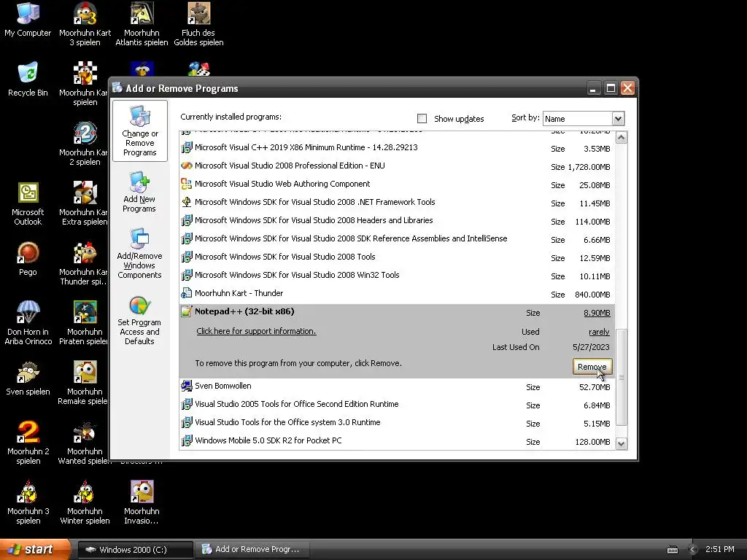Click the Notepad++ program icon
Screen dimensions: 747x560
click(186, 311)
